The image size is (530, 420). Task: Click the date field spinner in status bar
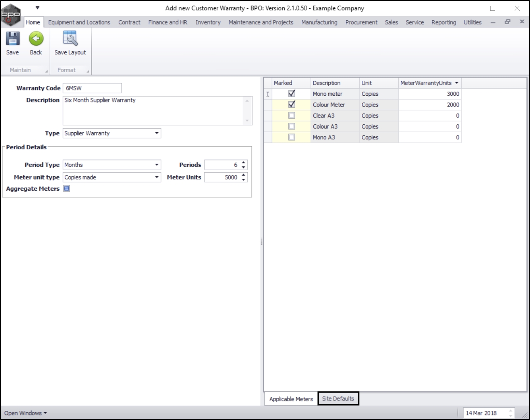click(510, 413)
